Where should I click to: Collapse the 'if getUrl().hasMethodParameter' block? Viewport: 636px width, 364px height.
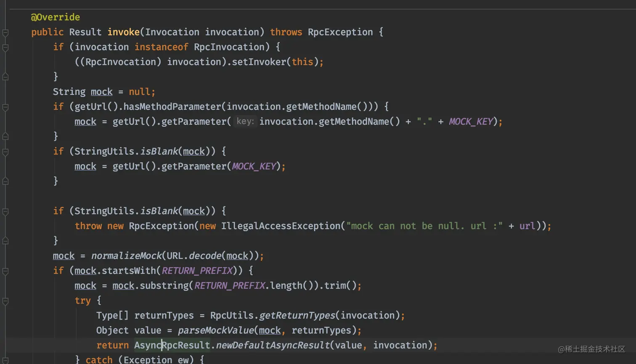pos(5,107)
